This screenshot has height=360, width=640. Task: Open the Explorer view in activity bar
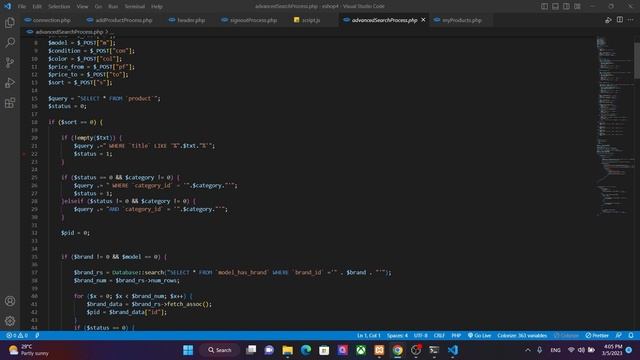point(10,22)
